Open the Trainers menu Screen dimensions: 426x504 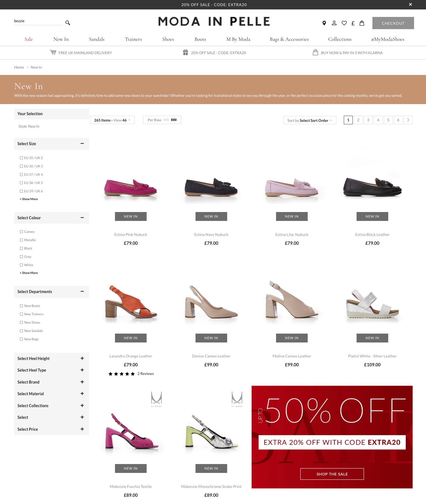point(133,39)
